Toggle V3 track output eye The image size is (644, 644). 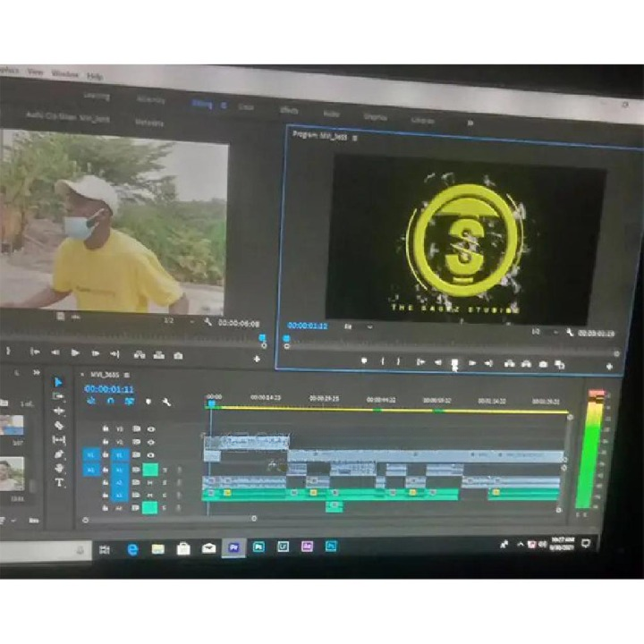tap(151, 429)
